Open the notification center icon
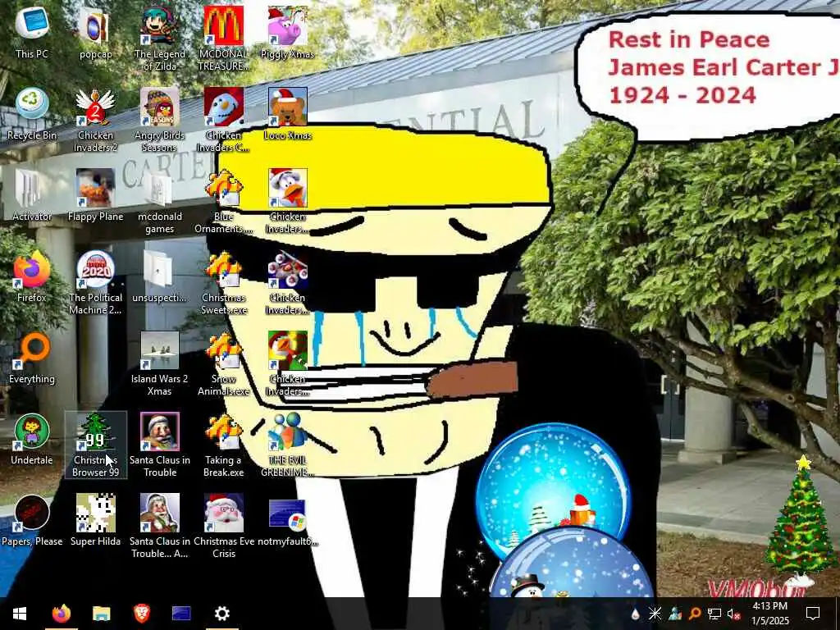Viewport: 840px width, 630px height. tap(813, 614)
